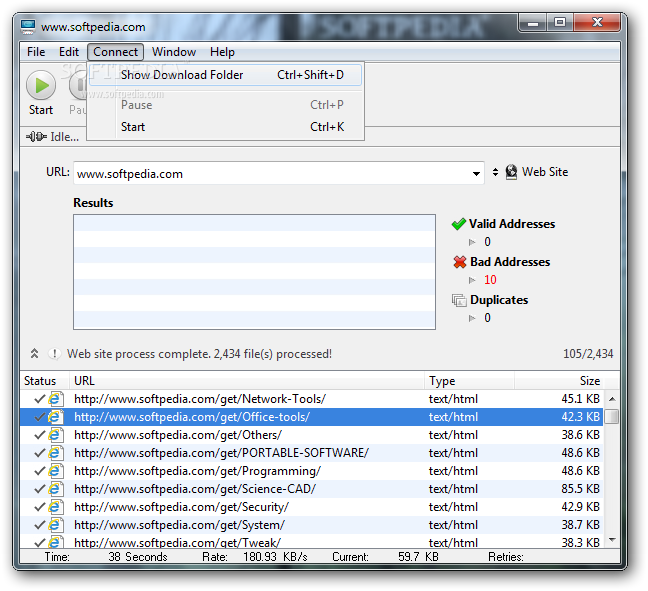Click the green Valid Addresses checkmark icon
Screen dimensions: 648x591
tap(459, 224)
